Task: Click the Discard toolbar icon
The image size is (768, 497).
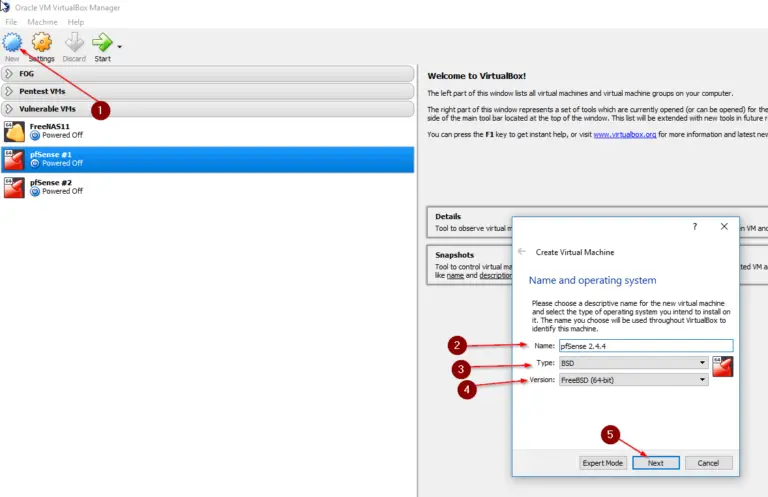Action: click(x=74, y=43)
